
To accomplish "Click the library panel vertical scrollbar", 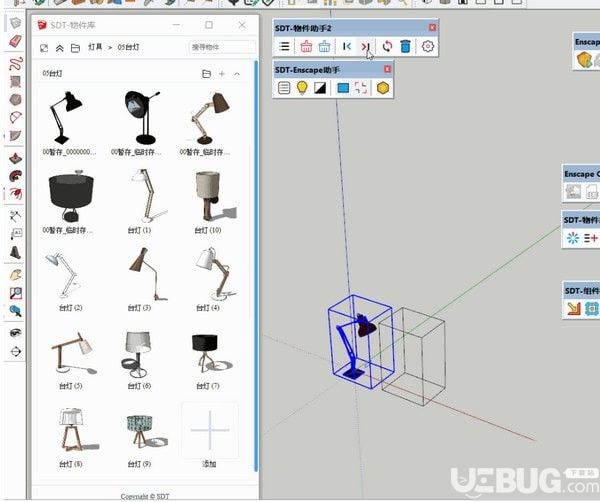I will tap(256, 266).
